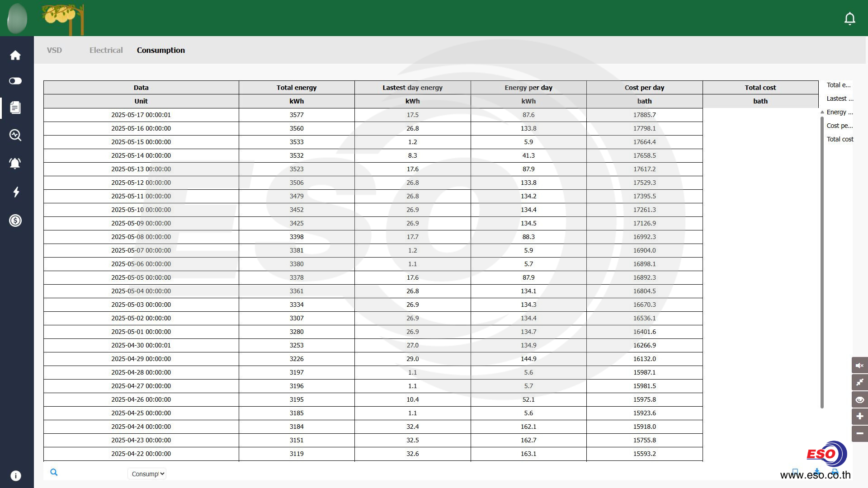Open the info icon at sidebar bottom

[15, 476]
